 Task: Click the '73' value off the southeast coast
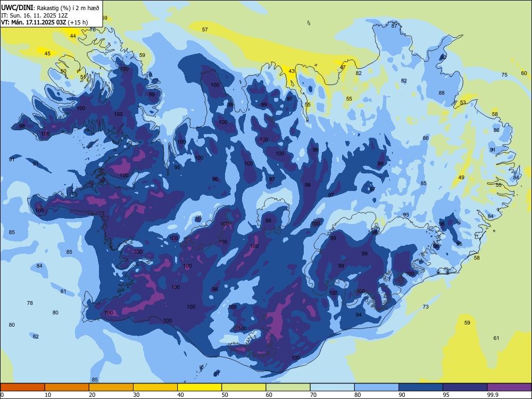tap(426, 307)
